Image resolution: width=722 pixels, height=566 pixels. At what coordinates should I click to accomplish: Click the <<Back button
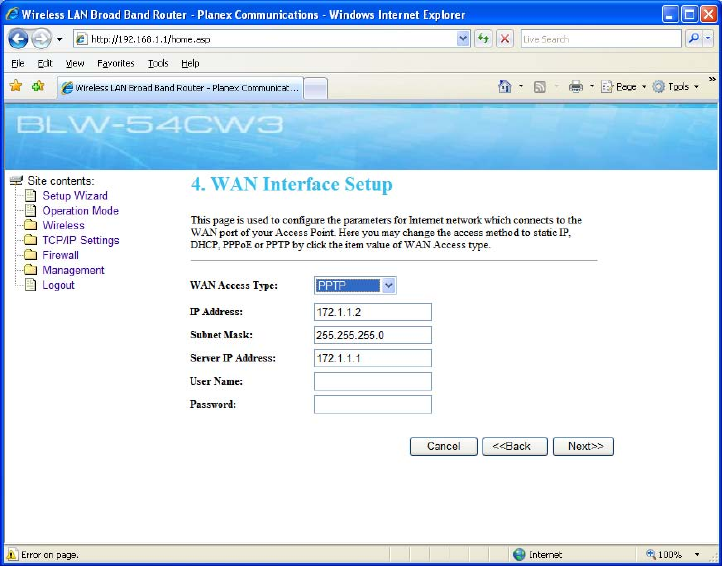515,447
